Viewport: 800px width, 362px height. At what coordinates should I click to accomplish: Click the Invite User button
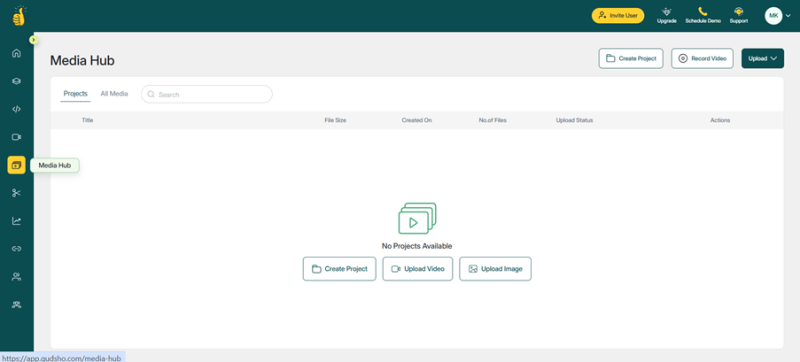pyautogui.click(x=618, y=16)
